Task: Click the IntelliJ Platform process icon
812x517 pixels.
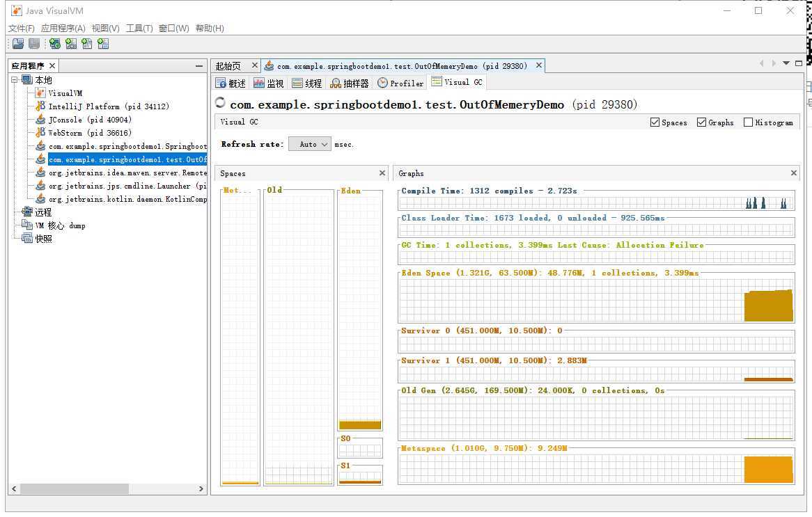Action: click(40, 106)
